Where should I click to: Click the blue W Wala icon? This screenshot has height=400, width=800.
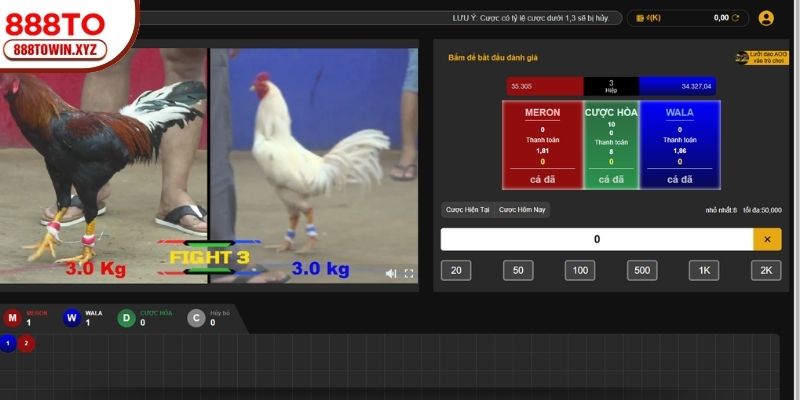[x=72, y=318]
